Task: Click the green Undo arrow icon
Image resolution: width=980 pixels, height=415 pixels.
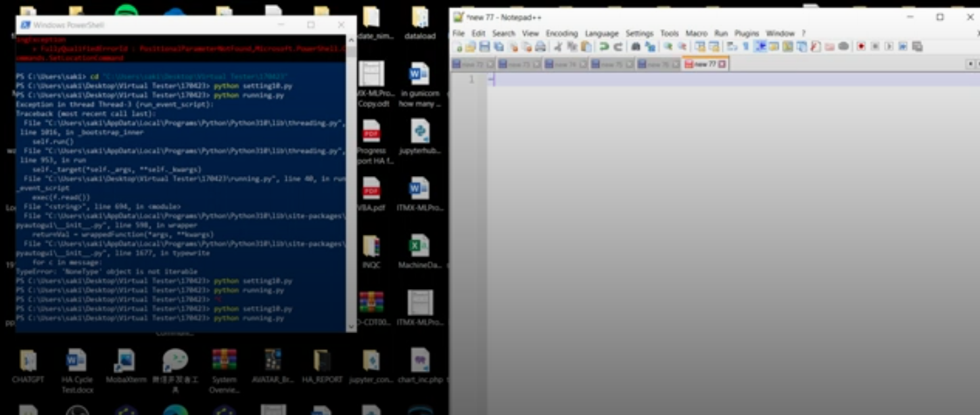Action: (x=604, y=47)
